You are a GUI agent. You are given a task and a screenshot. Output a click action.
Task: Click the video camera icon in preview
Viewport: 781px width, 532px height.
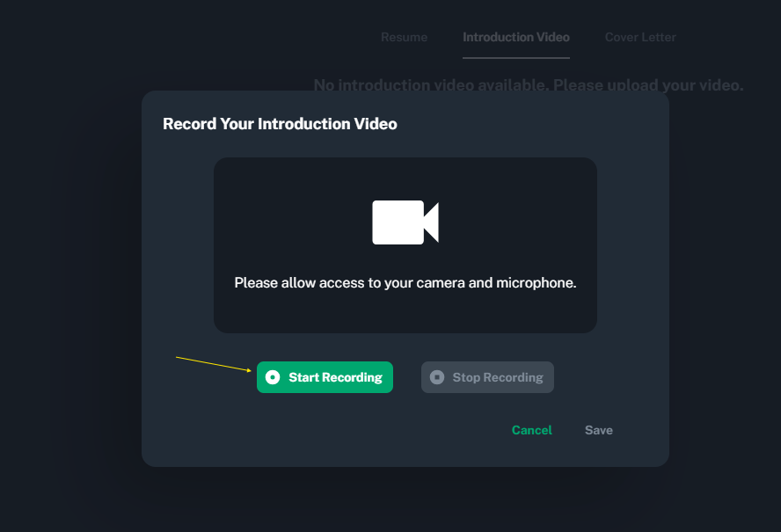coord(405,222)
